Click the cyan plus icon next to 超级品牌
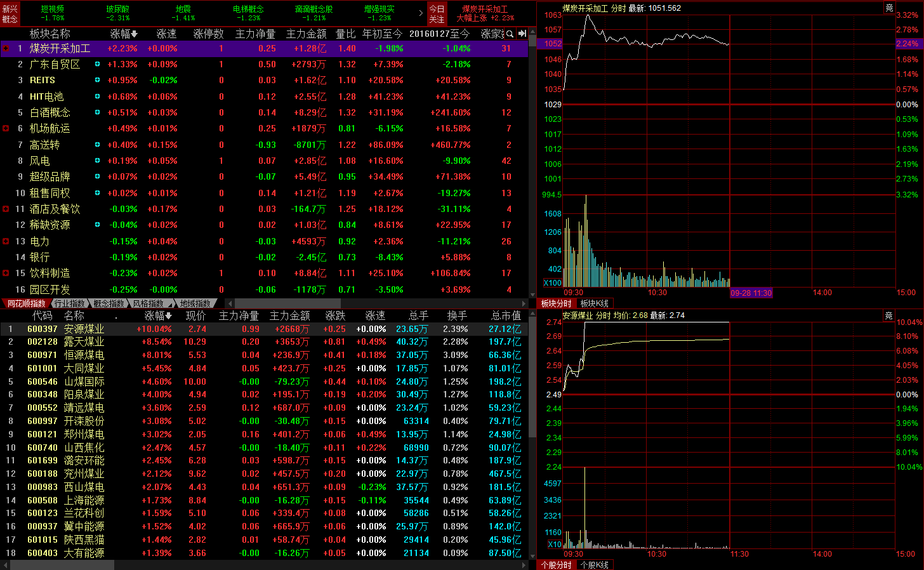 [97, 176]
